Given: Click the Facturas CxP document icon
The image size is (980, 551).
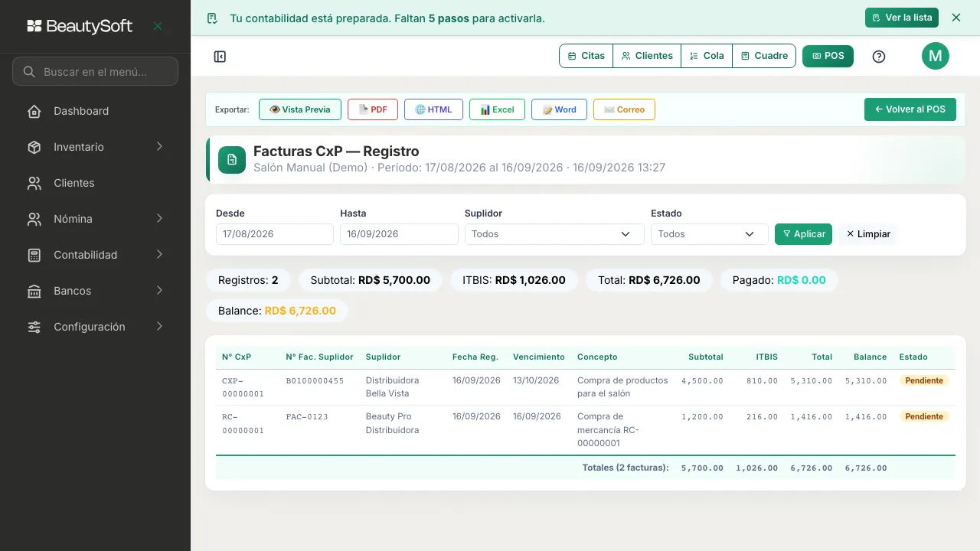Looking at the screenshot, I should [232, 160].
